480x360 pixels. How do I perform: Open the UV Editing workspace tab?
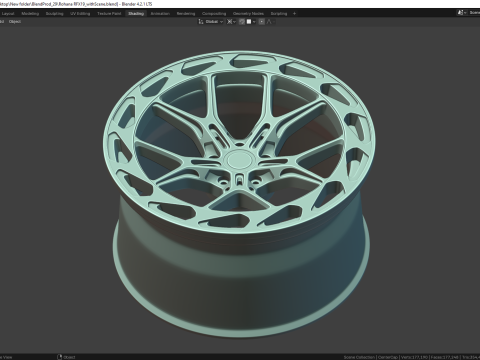click(x=80, y=14)
